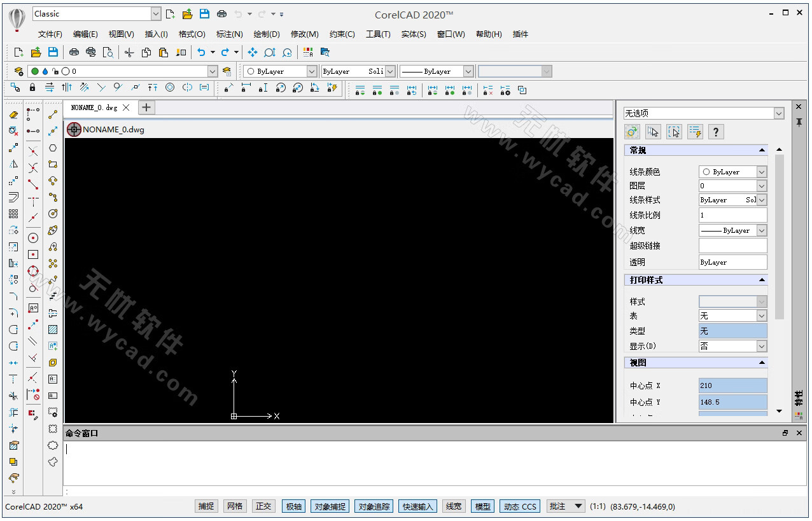This screenshot has height=521, width=812.
Task: Toggle the 网格 grid status button
Action: (234, 506)
